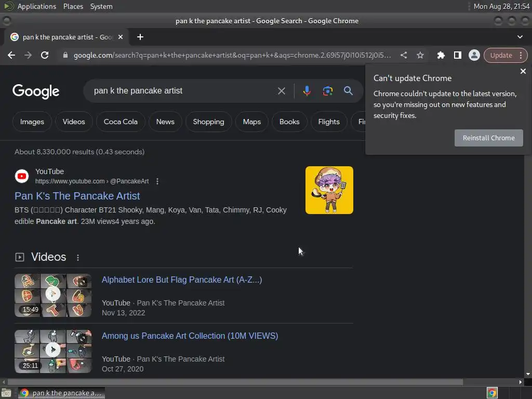Bookmark this page with the star icon
532x399 pixels.
click(420, 55)
